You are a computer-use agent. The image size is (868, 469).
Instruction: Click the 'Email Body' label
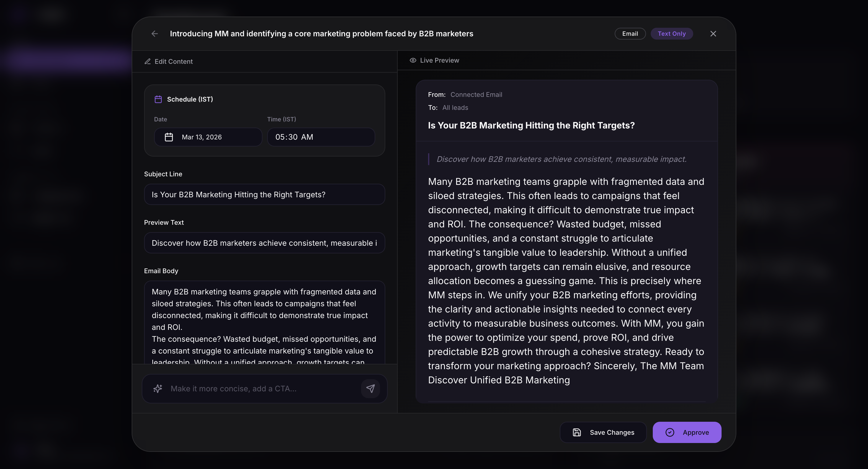coord(161,271)
